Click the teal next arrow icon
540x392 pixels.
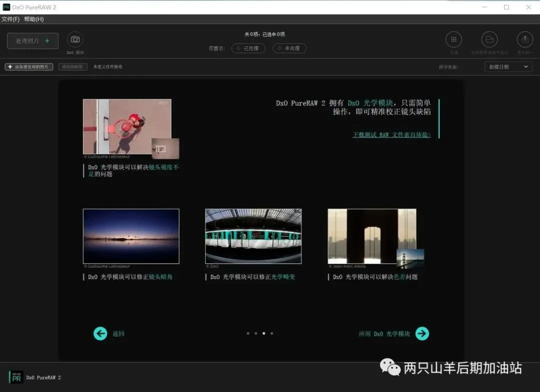click(x=422, y=334)
